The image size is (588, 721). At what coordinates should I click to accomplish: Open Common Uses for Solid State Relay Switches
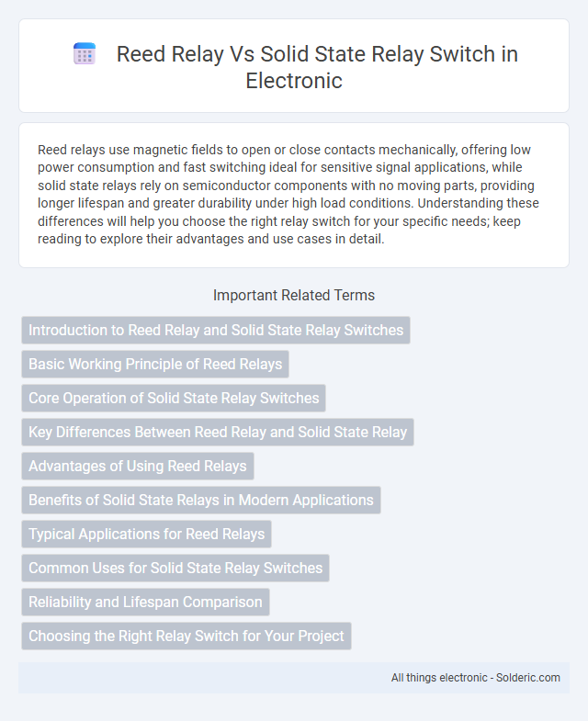point(175,569)
